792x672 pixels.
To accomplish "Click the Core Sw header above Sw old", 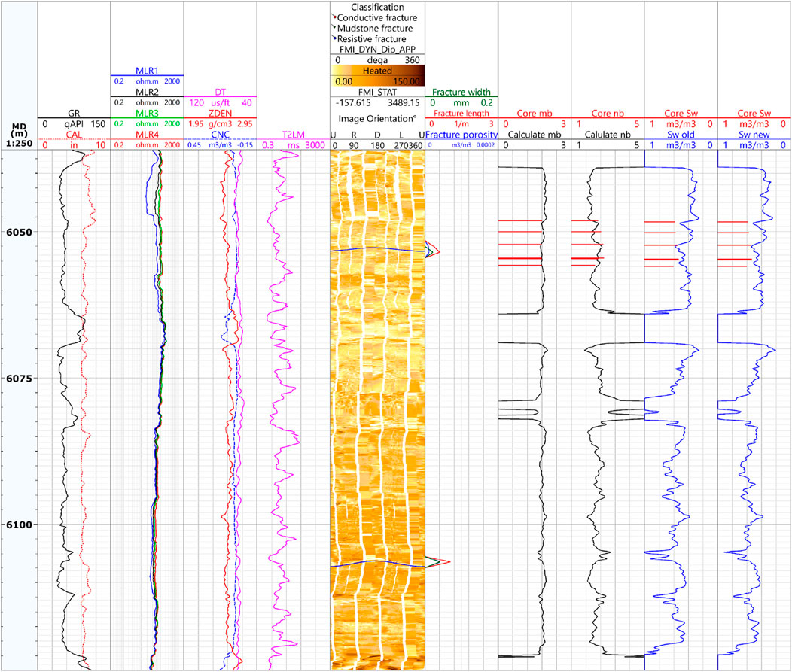I will [681, 114].
